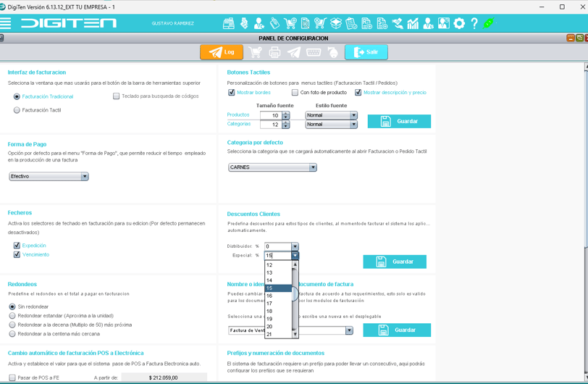Uncheck the Vencimiento checkbox
Viewport: 588px width, 384px height.
point(17,254)
